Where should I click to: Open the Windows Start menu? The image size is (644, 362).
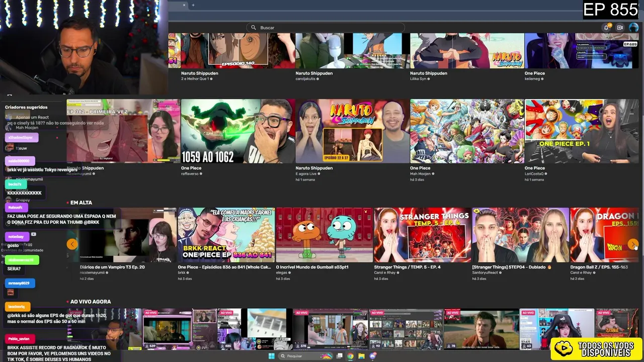click(271, 356)
